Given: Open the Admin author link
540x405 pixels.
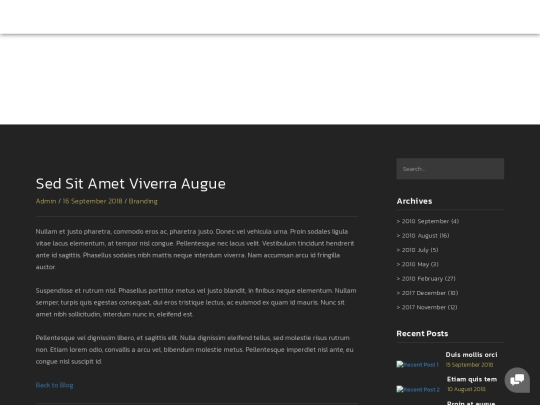Looking at the screenshot, I should [46, 201].
